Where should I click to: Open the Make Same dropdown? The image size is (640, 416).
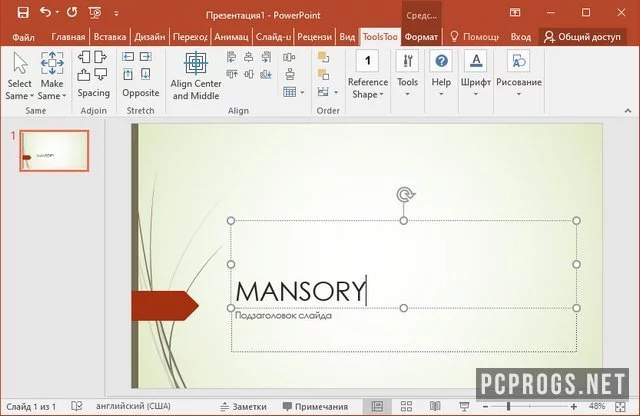pyautogui.click(x=52, y=77)
